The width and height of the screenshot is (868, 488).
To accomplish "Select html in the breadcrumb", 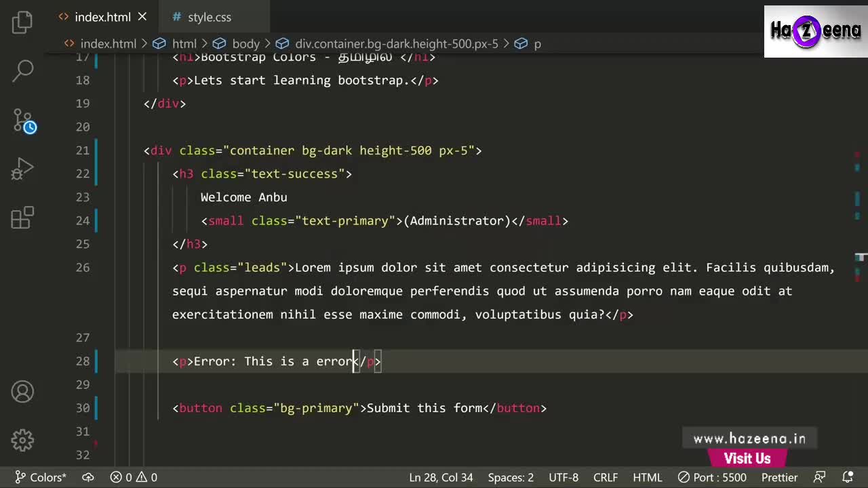I will click(184, 43).
